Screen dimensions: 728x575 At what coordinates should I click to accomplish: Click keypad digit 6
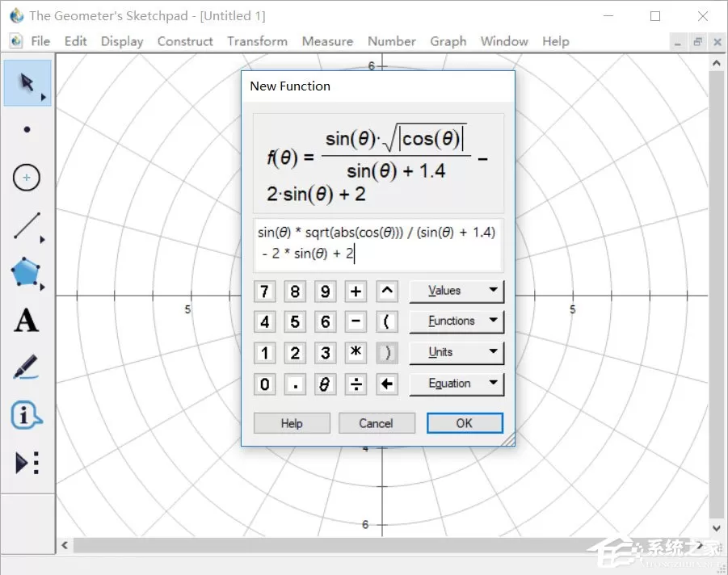pyautogui.click(x=325, y=321)
